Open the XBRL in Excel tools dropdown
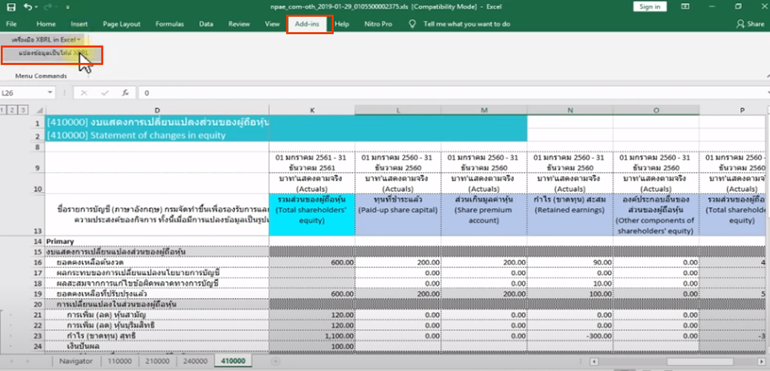This screenshot has width=770, height=371. click(x=46, y=39)
